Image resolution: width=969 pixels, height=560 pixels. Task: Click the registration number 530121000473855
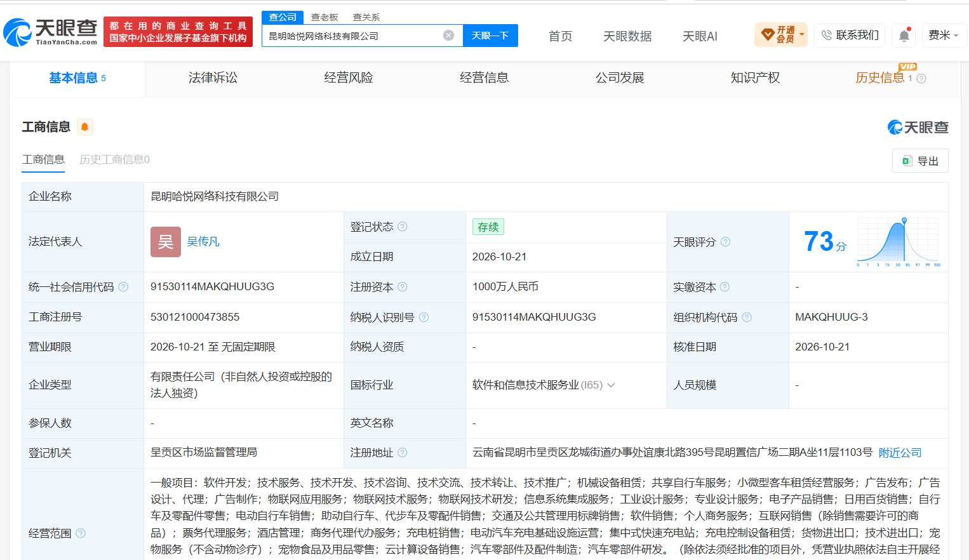[x=195, y=317]
